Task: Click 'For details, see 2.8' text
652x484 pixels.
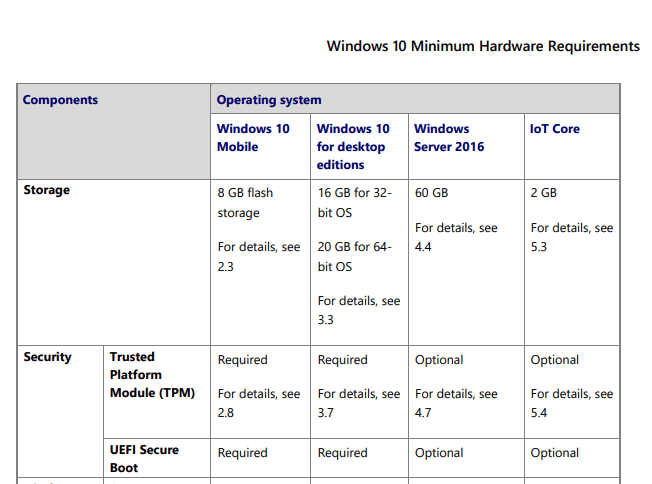Action: [259, 403]
